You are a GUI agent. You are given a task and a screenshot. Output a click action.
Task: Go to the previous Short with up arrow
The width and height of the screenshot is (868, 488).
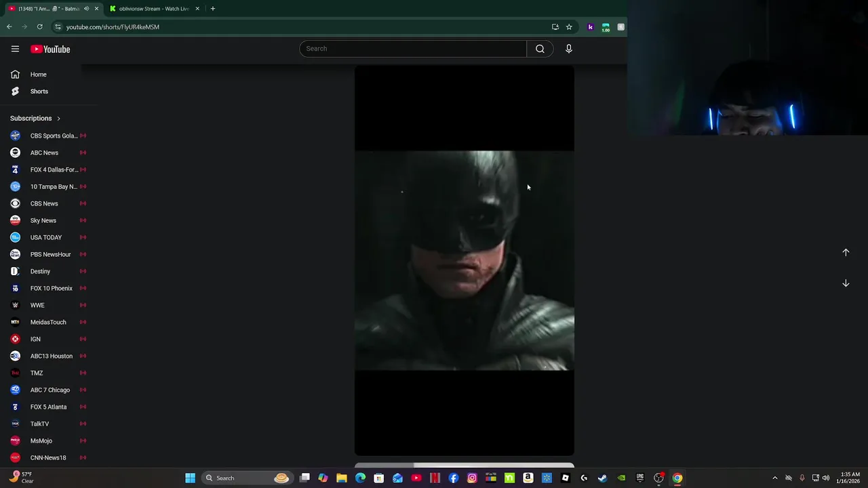point(846,252)
